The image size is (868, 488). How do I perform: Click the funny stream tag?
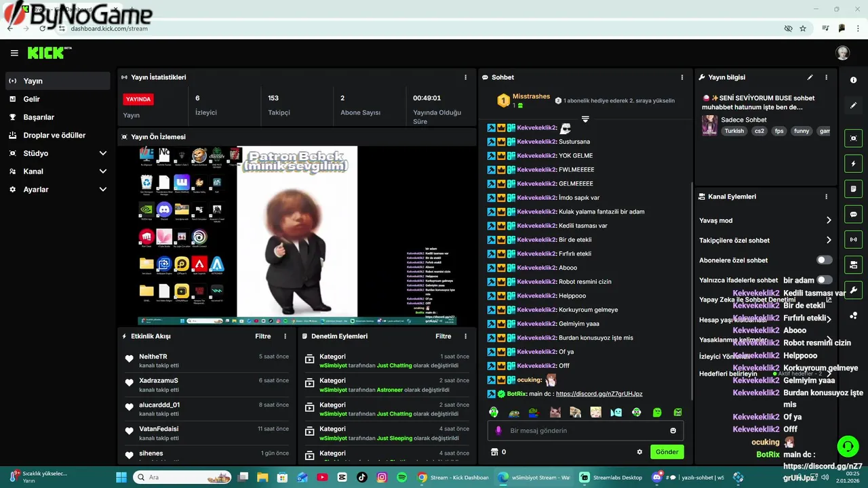point(802,131)
